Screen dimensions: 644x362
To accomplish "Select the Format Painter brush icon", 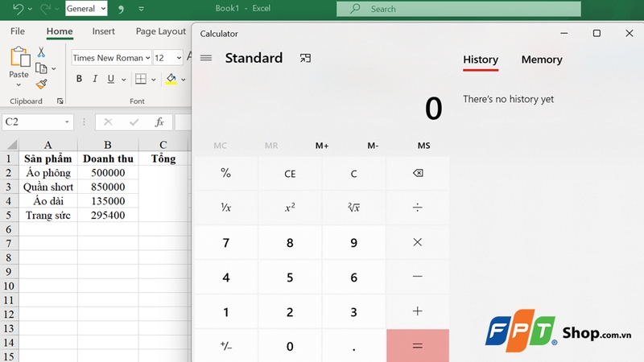I will [41, 84].
